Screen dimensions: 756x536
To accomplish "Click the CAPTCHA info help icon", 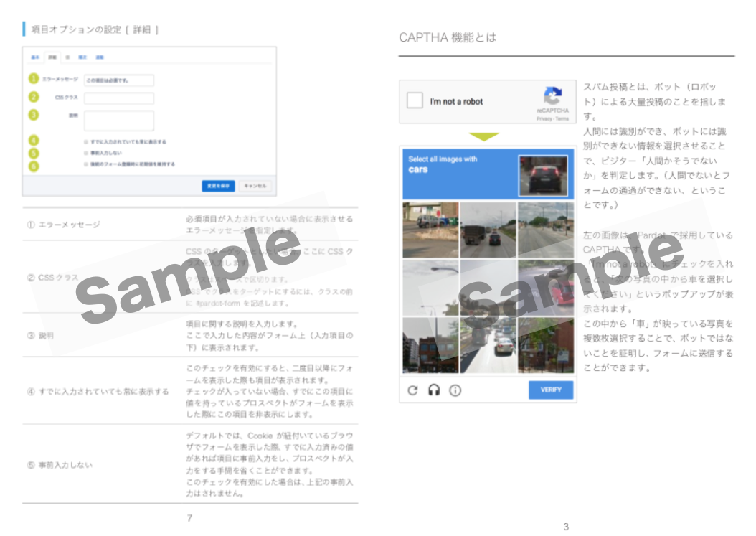I will click(x=455, y=390).
